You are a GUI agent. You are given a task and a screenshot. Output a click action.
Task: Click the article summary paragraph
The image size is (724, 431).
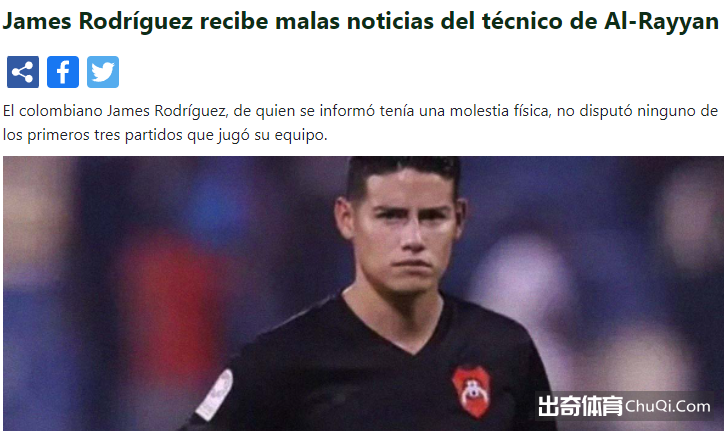tap(360, 123)
